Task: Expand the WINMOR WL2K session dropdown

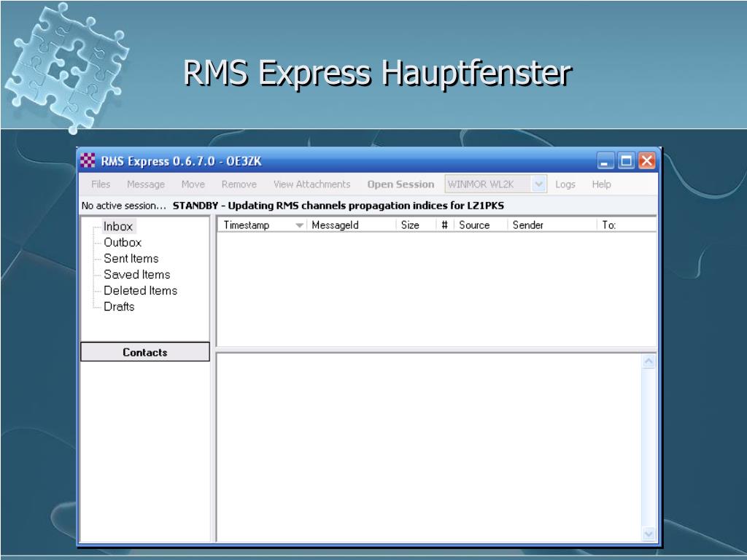Action: tap(539, 184)
